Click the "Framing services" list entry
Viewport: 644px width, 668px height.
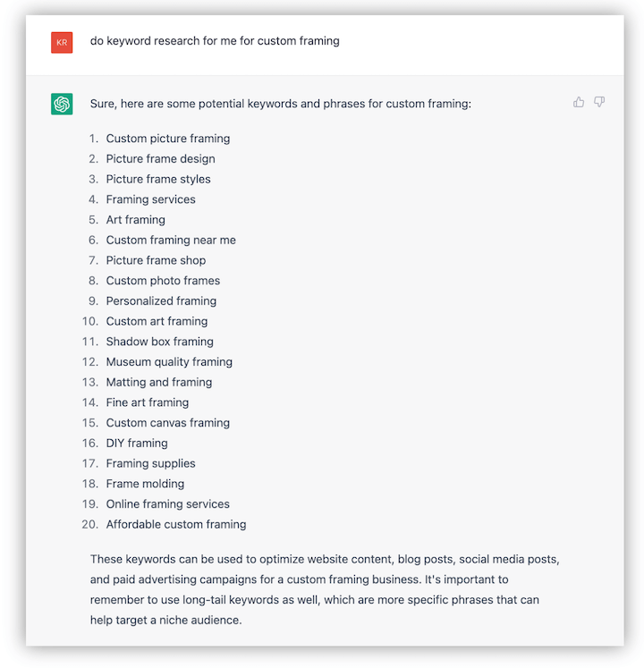150,199
